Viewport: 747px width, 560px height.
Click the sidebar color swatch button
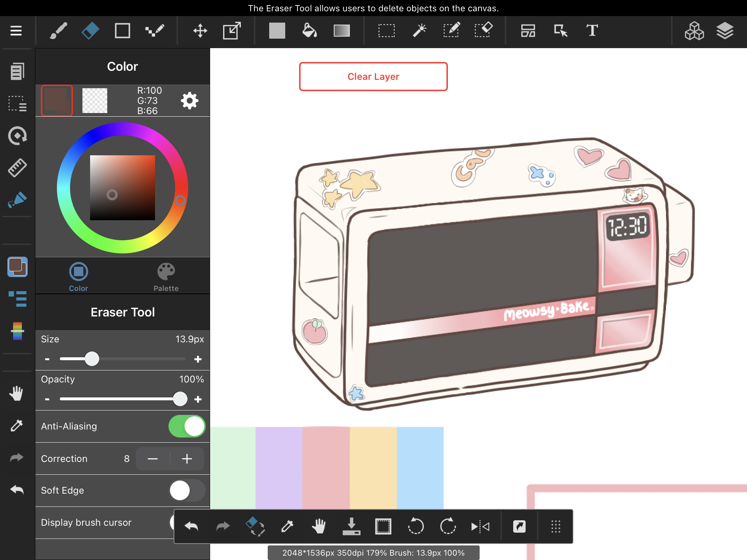(17, 267)
